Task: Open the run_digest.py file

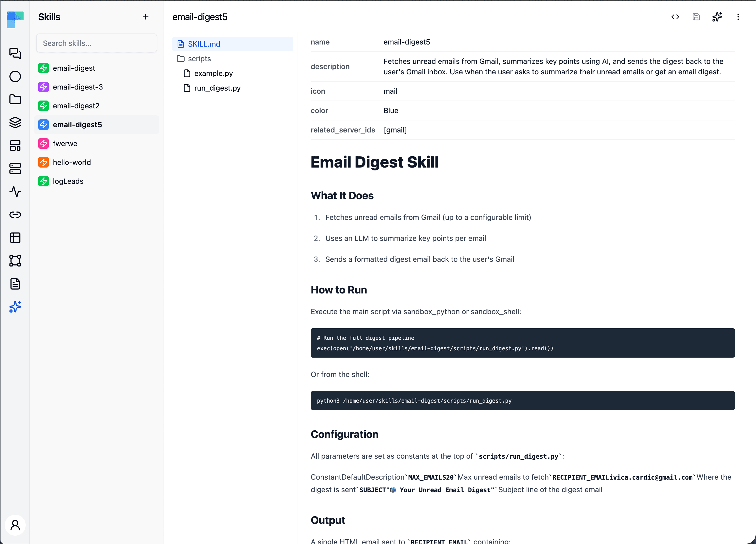Action: tap(233, 88)
